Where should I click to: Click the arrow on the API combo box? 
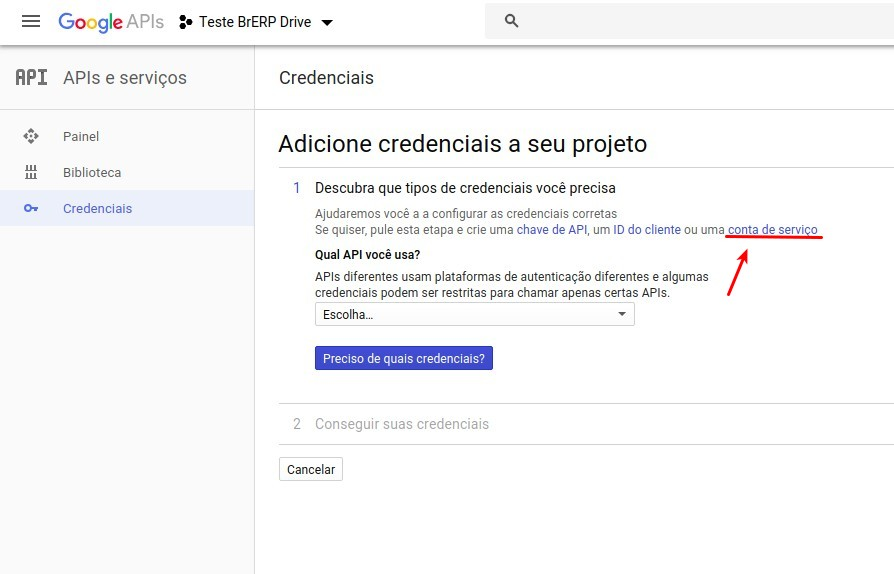pos(622,314)
